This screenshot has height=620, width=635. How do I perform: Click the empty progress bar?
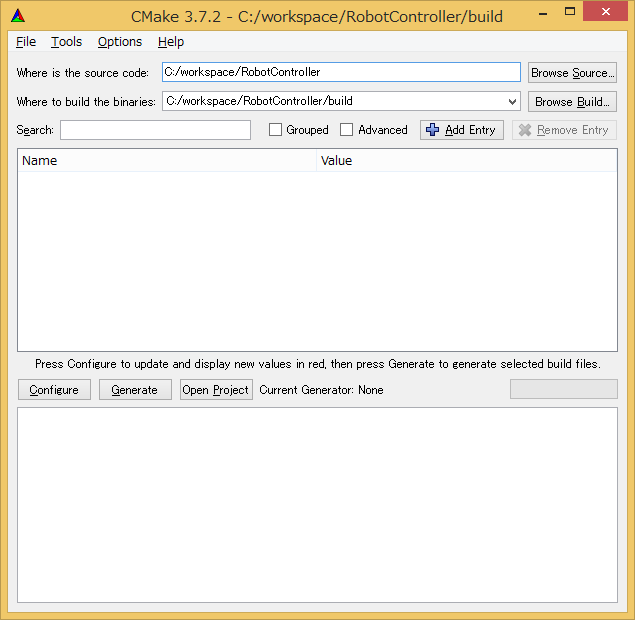(x=563, y=389)
